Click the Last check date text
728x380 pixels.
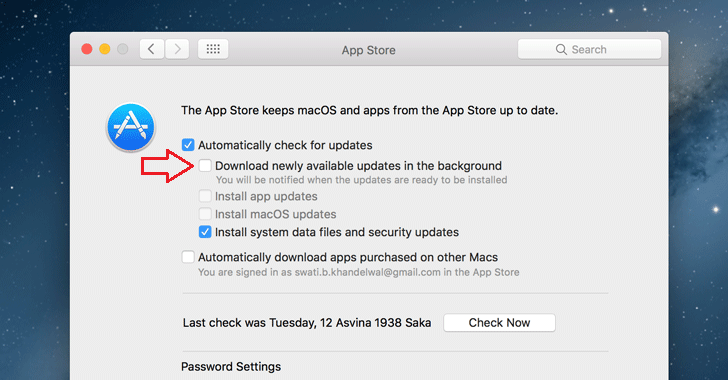tap(307, 322)
